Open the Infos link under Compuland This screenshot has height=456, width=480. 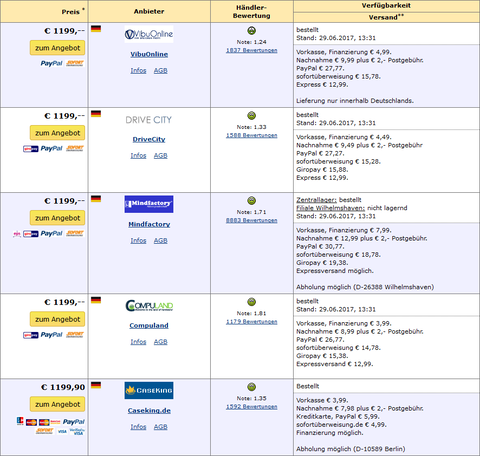tap(138, 342)
